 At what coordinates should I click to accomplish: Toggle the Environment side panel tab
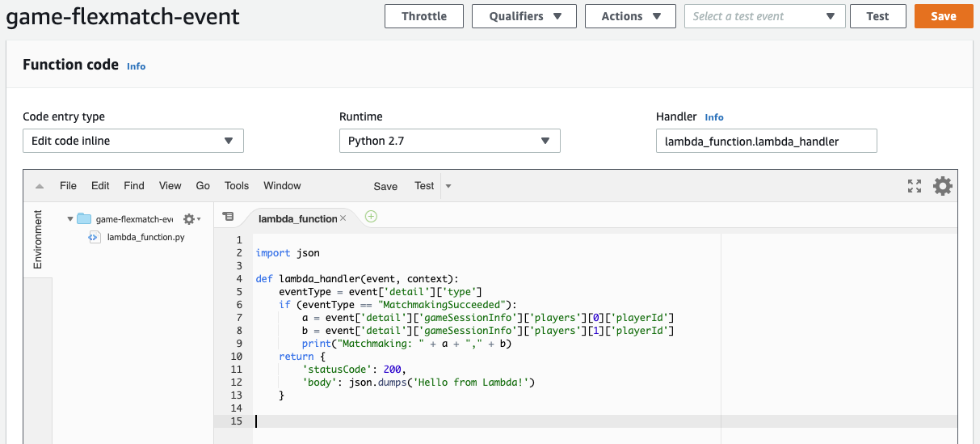point(37,239)
